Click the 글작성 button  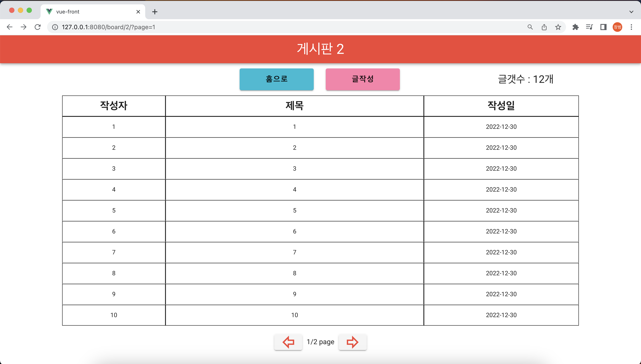click(x=363, y=79)
